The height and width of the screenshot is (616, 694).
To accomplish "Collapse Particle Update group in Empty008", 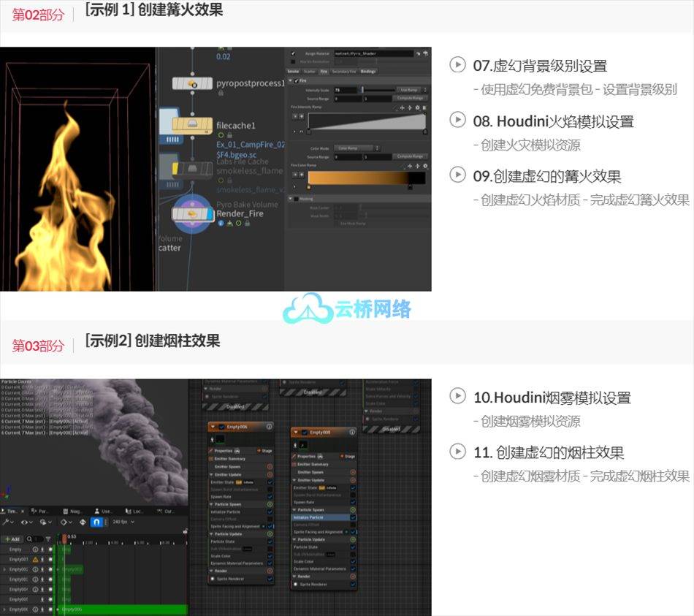I will point(294,540).
